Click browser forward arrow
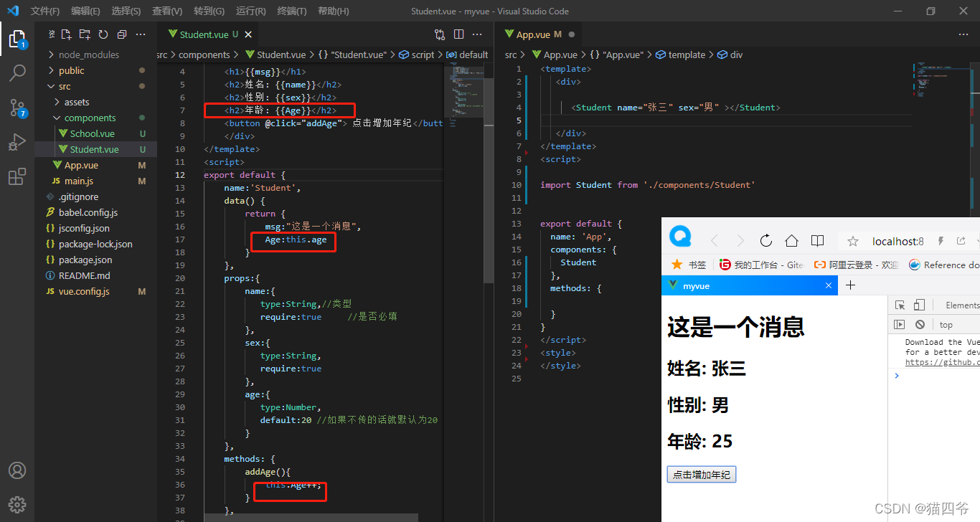The image size is (980, 522). tap(740, 241)
